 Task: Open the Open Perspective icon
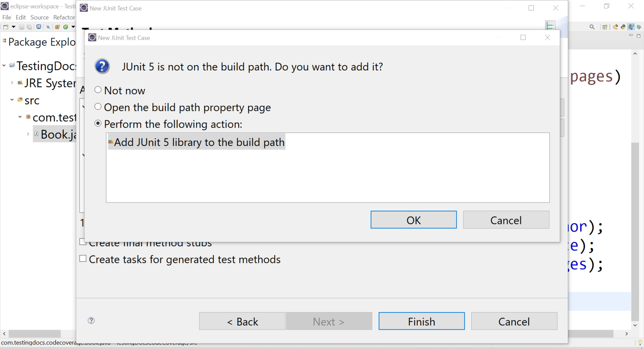[605, 27]
